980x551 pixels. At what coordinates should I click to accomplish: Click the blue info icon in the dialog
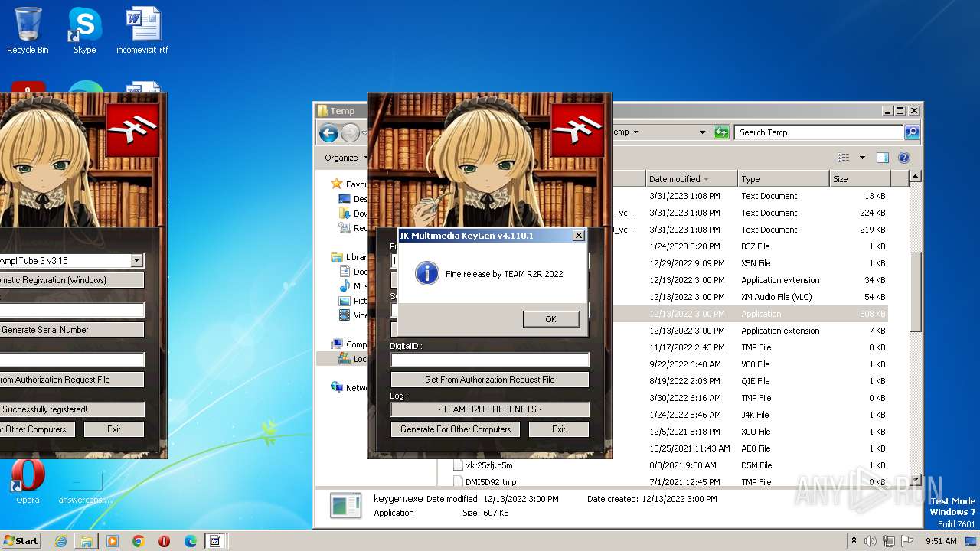coord(426,273)
